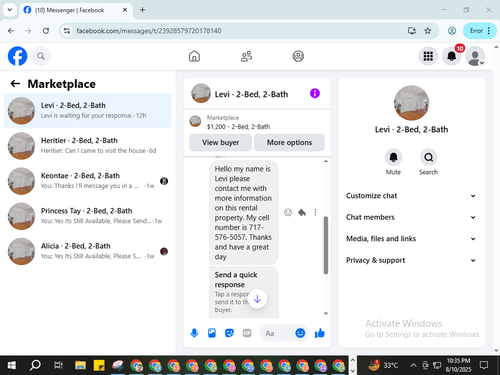Image resolution: width=500 pixels, height=375 pixels.
Task: Reload the page in browser
Action: pyautogui.click(x=46, y=31)
